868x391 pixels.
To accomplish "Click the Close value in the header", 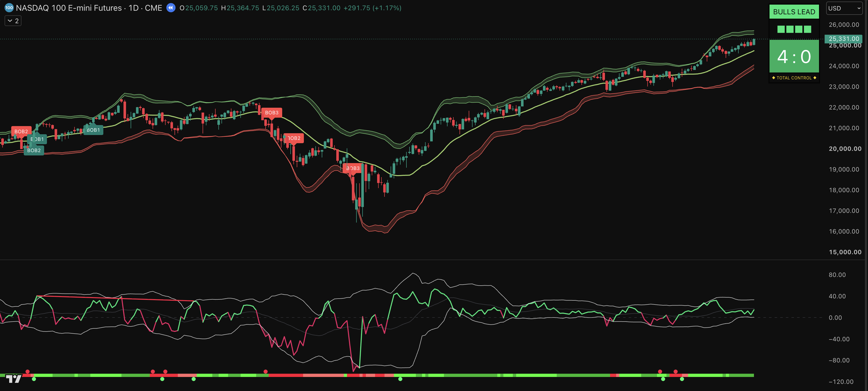I will (x=324, y=8).
